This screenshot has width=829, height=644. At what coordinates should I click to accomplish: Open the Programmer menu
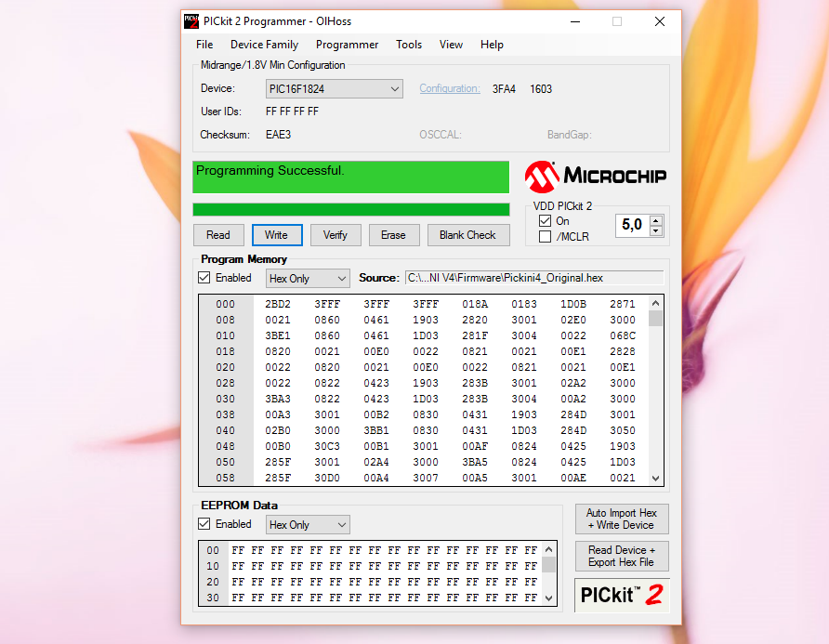coord(347,45)
